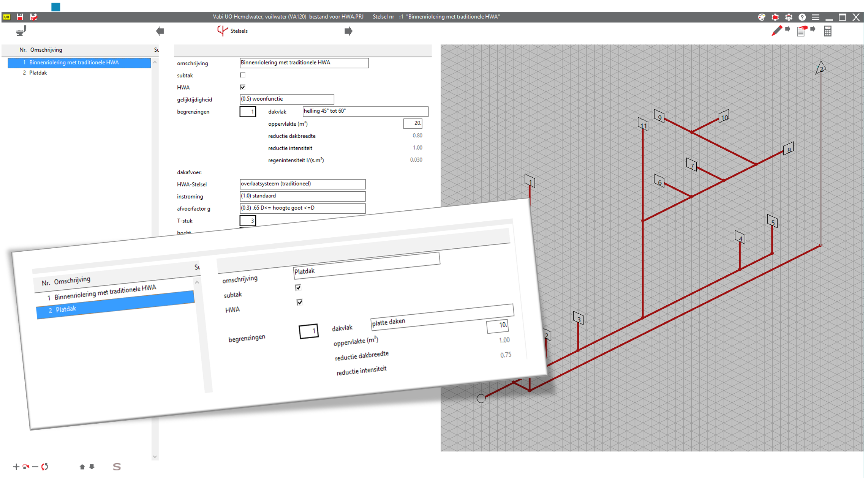Image resolution: width=868 pixels, height=481 pixels.
Task: Click the gear with red folder icon
Action: (x=775, y=17)
